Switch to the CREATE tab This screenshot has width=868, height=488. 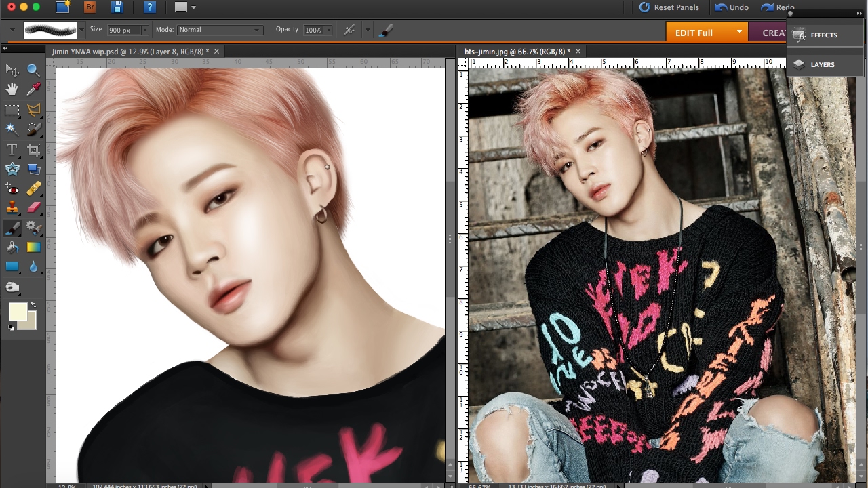(x=768, y=33)
